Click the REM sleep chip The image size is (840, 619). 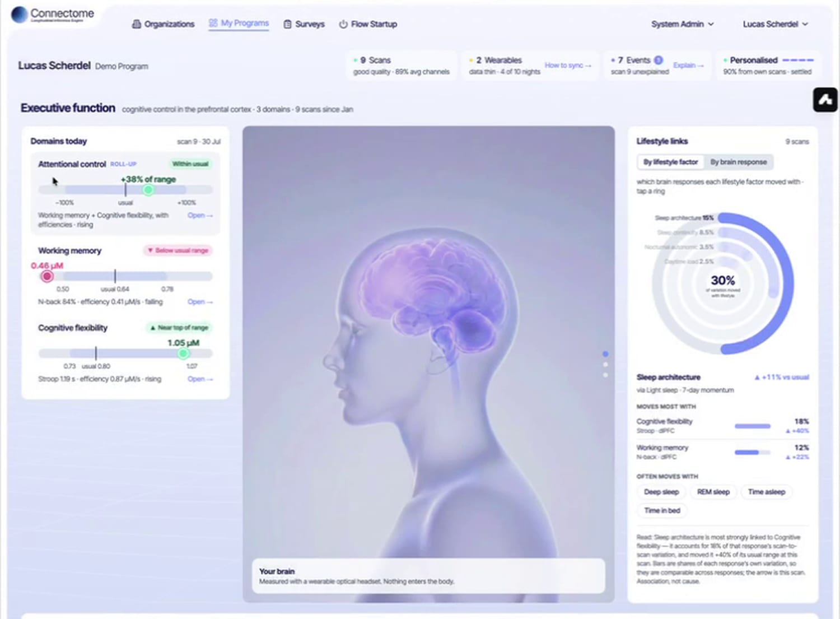pyautogui.click(x=713, y=492)
